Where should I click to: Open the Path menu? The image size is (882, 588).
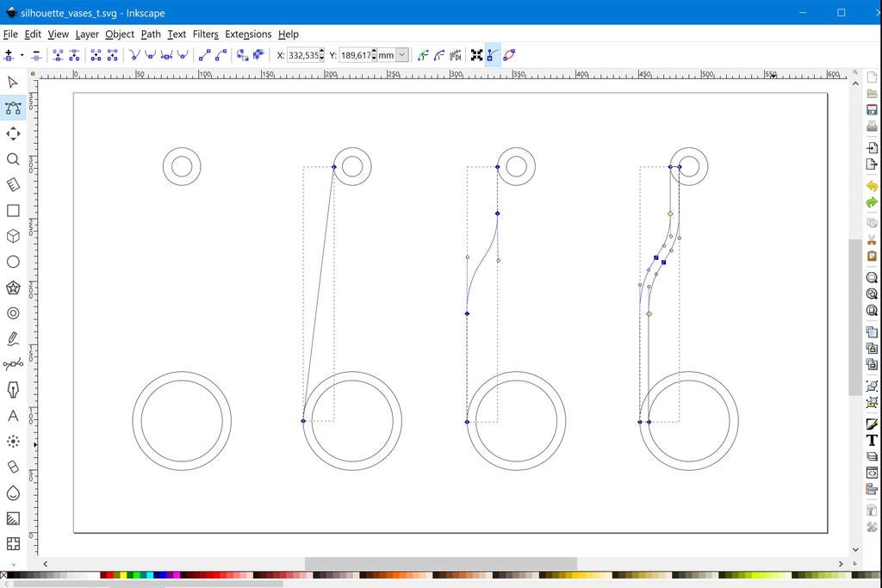151,34
